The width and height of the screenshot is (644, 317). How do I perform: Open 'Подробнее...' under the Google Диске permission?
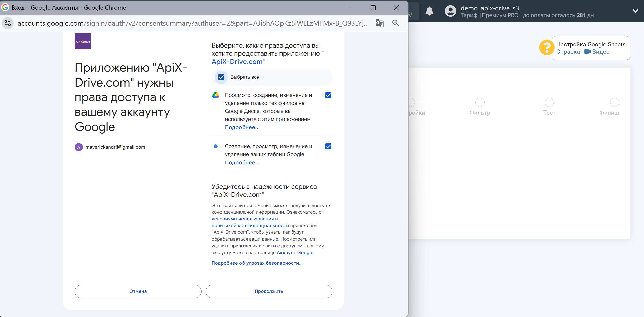click(x=242, y=127)
